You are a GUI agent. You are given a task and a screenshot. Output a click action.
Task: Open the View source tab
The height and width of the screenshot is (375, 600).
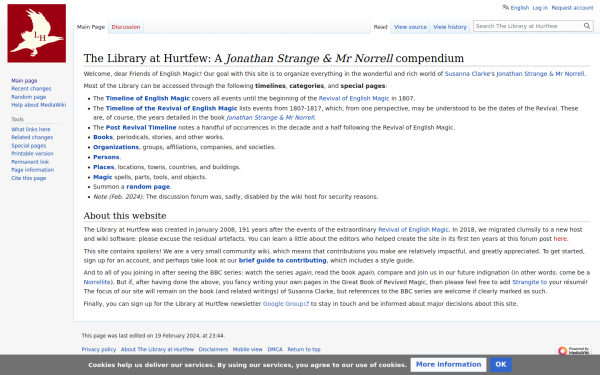410,27
